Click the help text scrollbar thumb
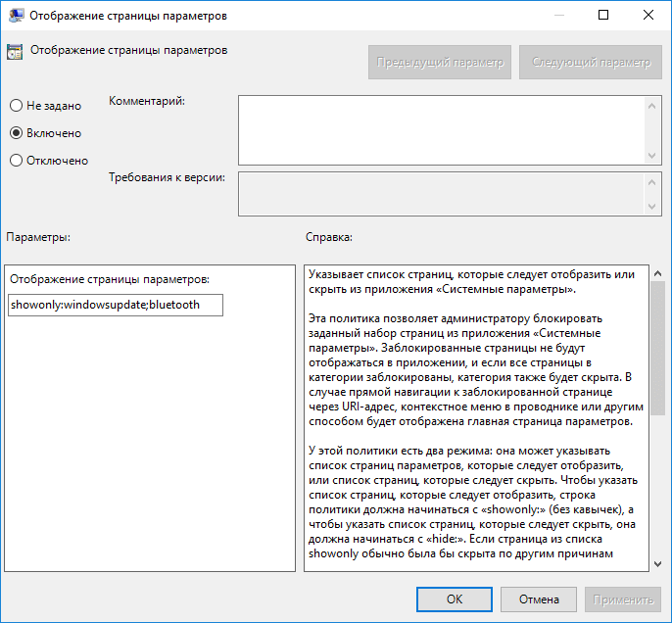 click(658, 348)
